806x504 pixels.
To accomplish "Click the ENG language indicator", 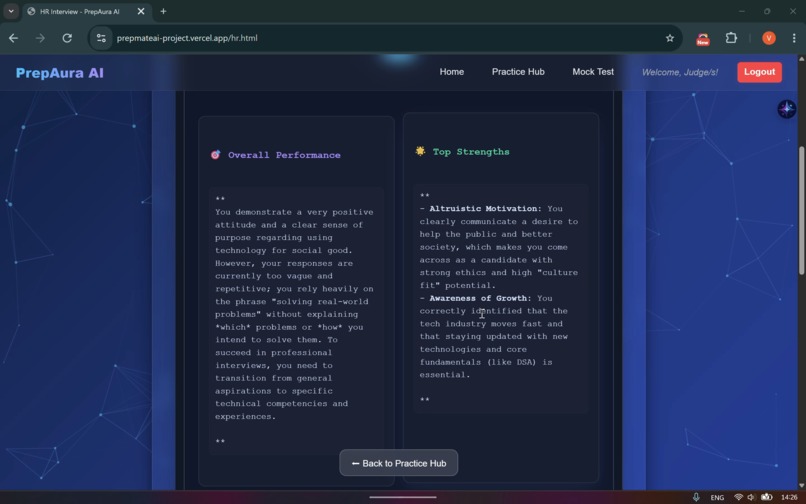I will coord(717,497).
